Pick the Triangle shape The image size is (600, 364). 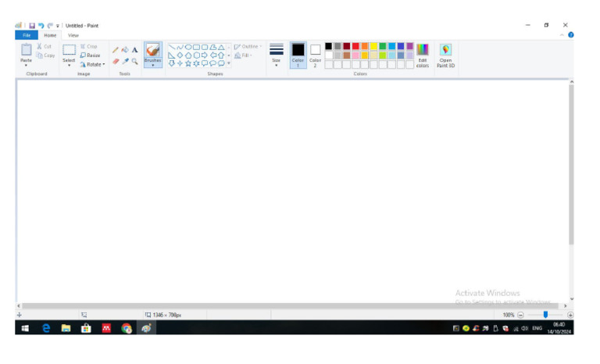pos(221,47)
